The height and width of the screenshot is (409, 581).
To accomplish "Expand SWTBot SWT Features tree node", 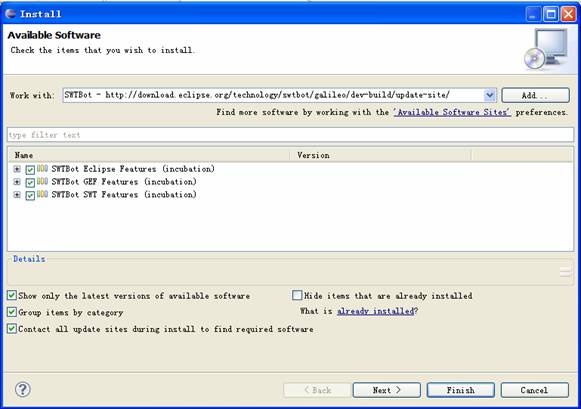I will (x=17, y=194).
